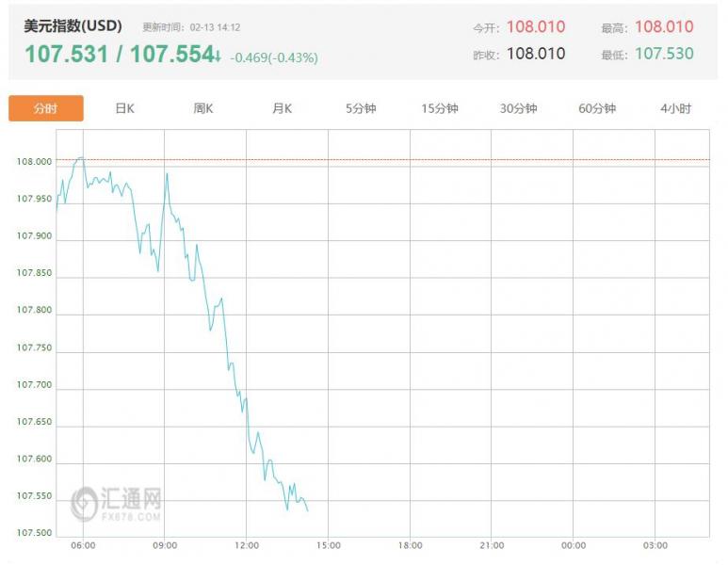Switch to the 分时 chart tab
Viewport: 728px width, 565px height.
45,108
